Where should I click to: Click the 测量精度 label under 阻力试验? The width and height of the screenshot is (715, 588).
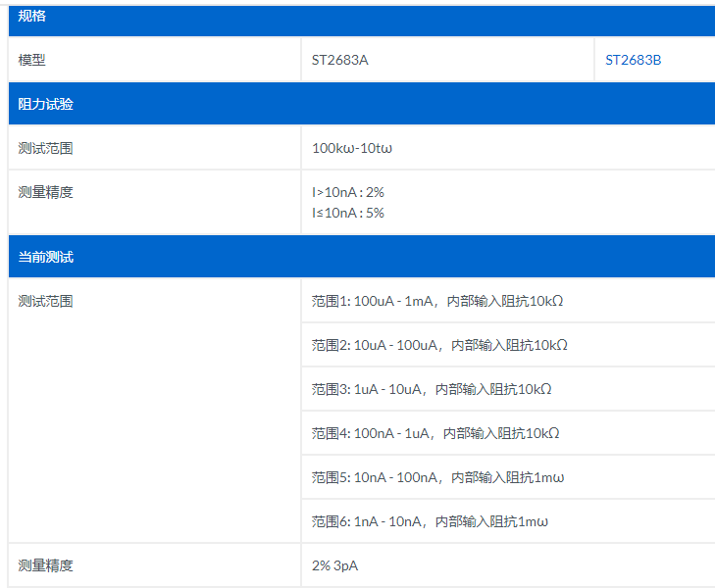(45, 192)
